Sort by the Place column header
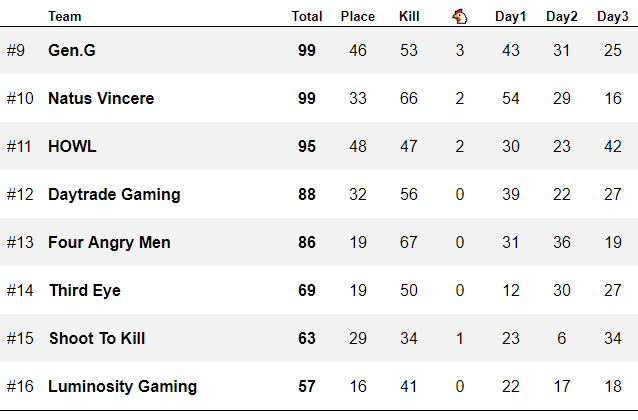Image resolution: width=638 pixels, height=420 pixels. (x=358, y=16)
